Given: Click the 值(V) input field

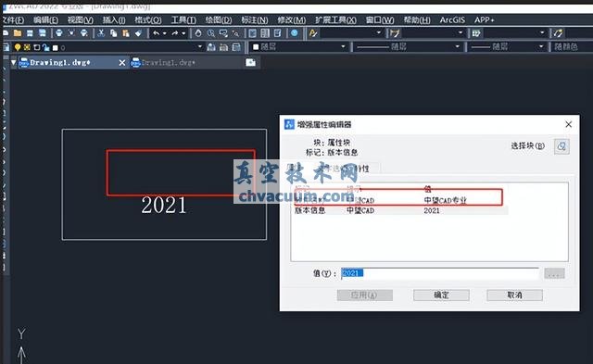Looking at the screenshot, I should click(440, 273).
